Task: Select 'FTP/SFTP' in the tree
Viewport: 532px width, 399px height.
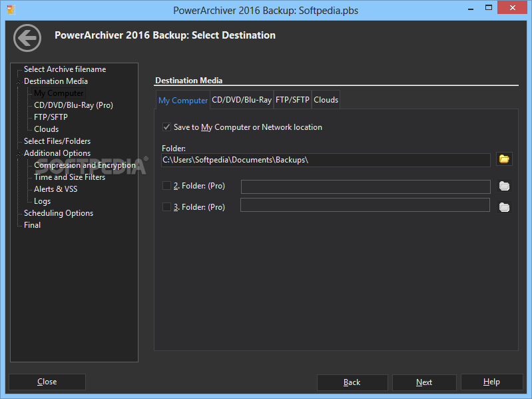Action: pyautogui.click(x=51, y=117)
